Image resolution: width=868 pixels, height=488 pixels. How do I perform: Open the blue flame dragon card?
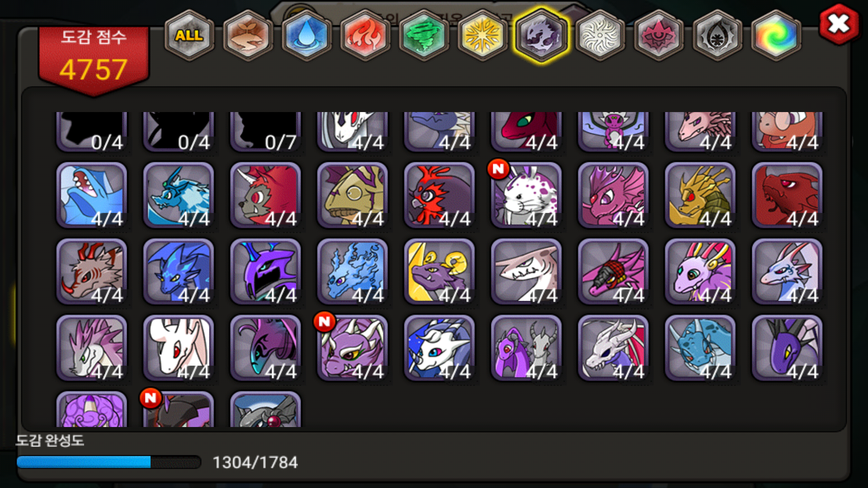coord(353,272)
